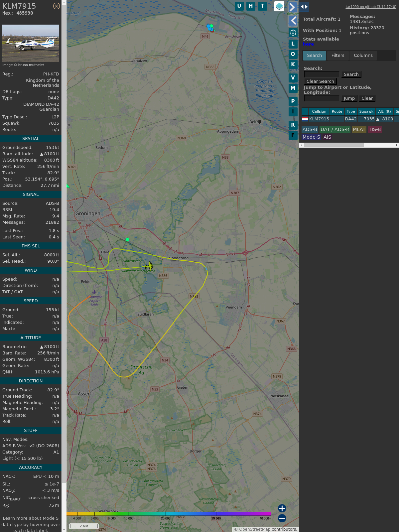
Task: Focus the Jump to Airport input field
Action: pos(322,98)
